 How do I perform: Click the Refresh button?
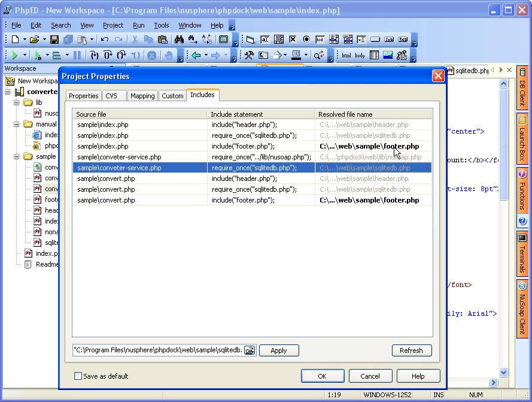(x=412, y=350)
